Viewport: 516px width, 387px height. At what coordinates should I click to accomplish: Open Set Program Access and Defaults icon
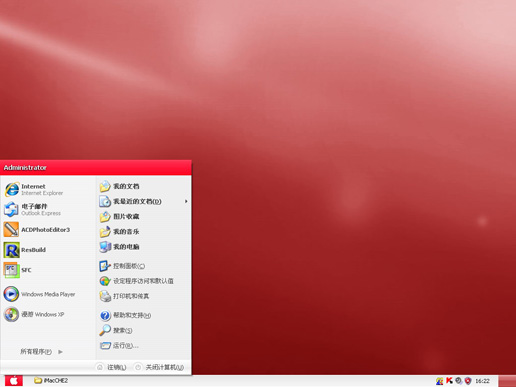click(105, 281)
